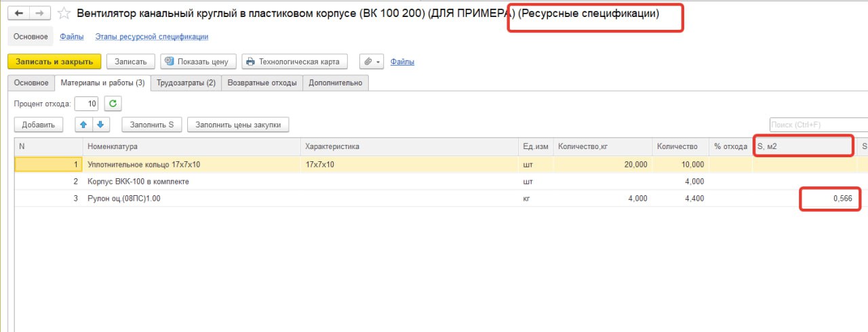The image size is (868, 332).
Task: Click Записать и закрыть button
Action: click(54, 62)
